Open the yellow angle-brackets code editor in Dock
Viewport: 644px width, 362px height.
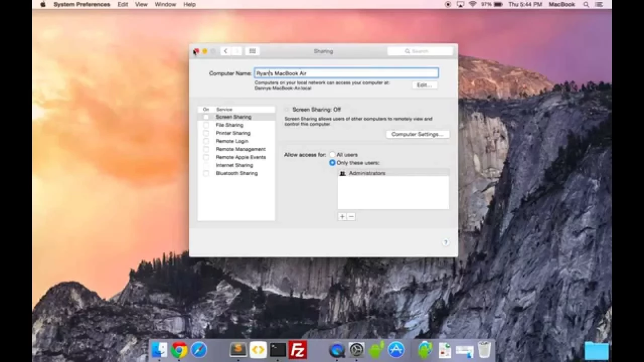(x=258, y=349)
